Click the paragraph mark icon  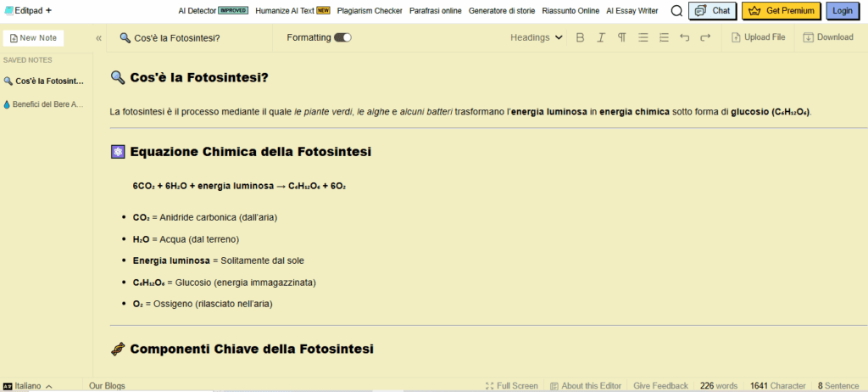(622, 37)
